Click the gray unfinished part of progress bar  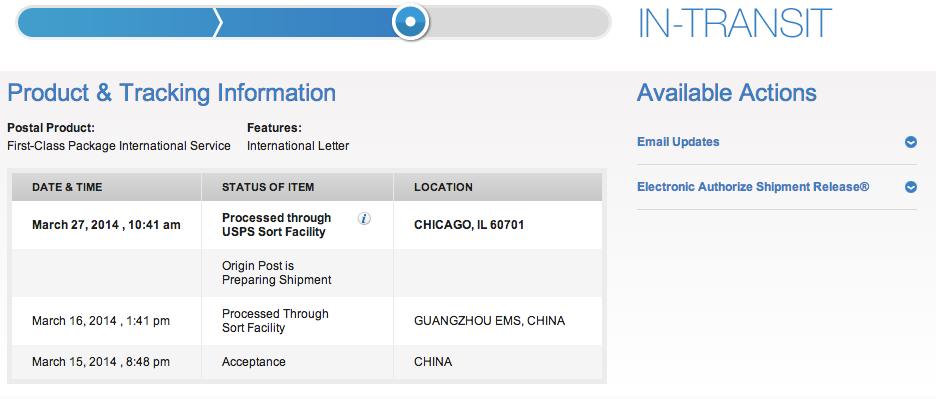[x=518, y=23]
